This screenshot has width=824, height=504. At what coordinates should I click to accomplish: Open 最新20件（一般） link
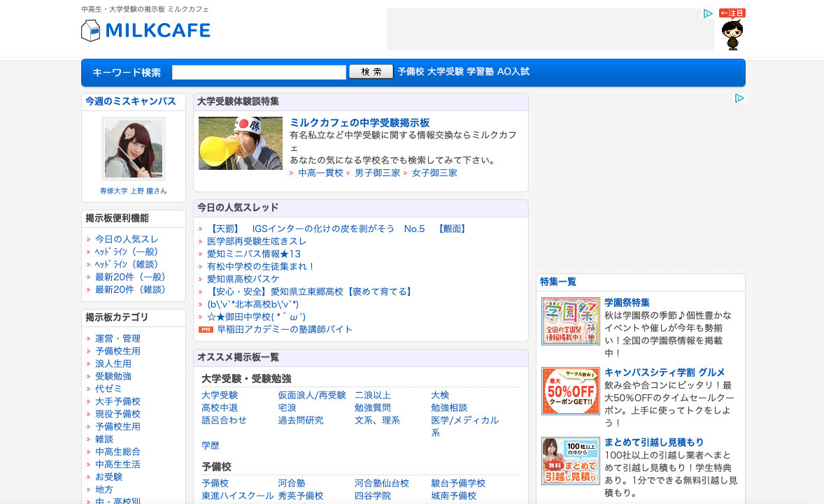pyautogui.click(x=130, y=278)
